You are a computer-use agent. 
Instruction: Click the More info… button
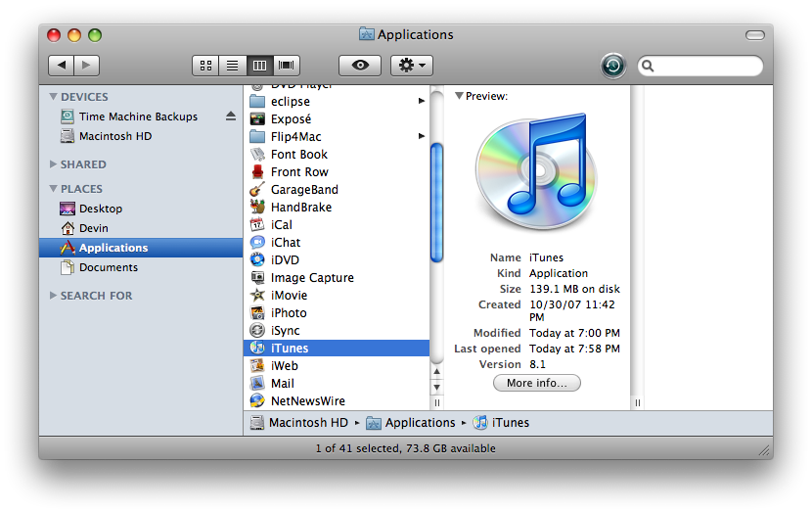tap(537, 383)
